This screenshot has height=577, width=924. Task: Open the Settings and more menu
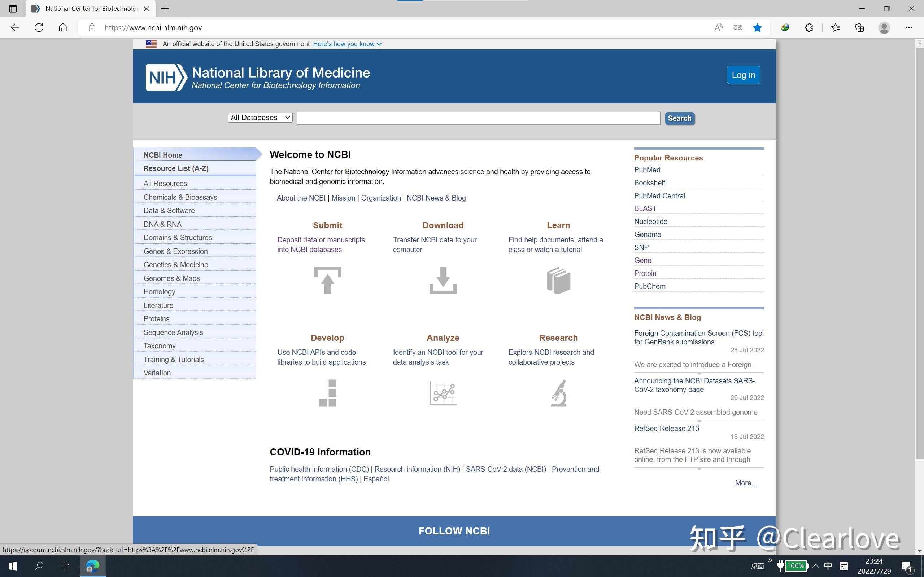(909, 27)
